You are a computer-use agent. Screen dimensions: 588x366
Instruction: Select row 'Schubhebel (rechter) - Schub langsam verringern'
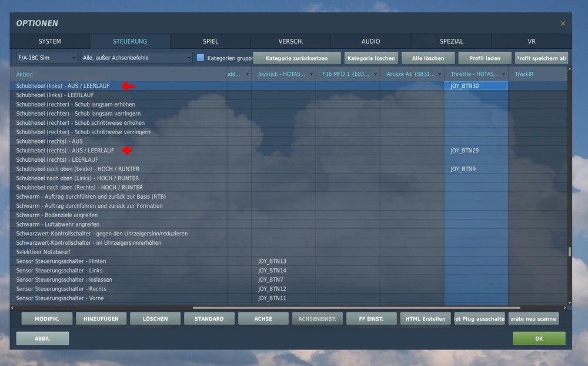288,114
